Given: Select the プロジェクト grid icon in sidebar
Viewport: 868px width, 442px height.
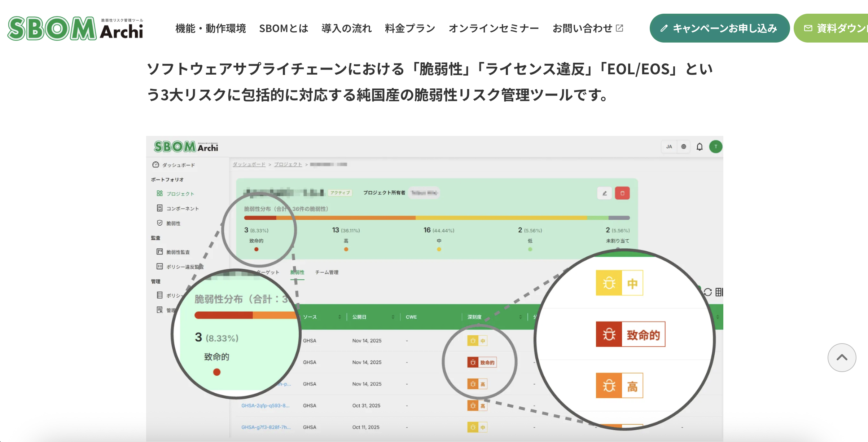Looking at the screenshot, I should [x=160, y=193].
